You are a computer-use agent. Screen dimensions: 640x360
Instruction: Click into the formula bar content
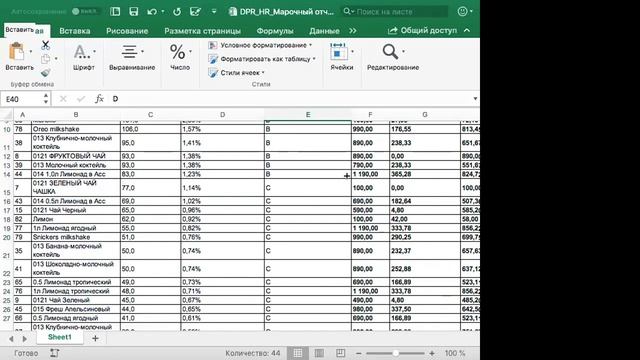pos(290,99)
